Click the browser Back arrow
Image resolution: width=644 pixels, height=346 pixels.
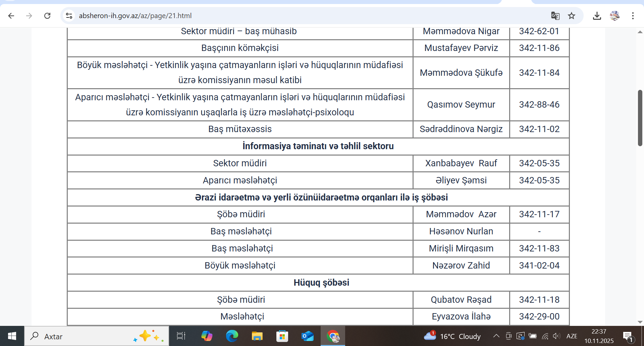point(11,16)
